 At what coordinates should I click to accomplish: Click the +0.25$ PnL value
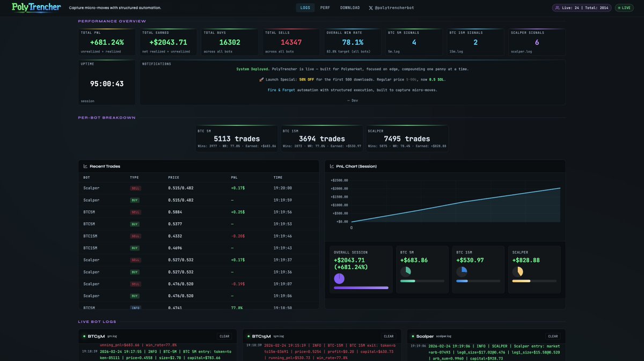tap(237, 212)
